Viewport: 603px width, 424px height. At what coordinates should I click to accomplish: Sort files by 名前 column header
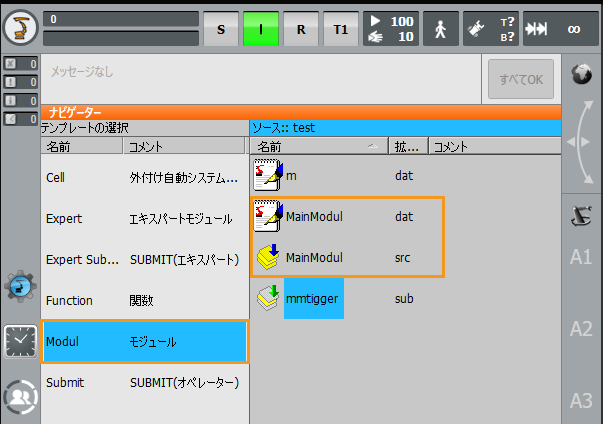point(319,146)
